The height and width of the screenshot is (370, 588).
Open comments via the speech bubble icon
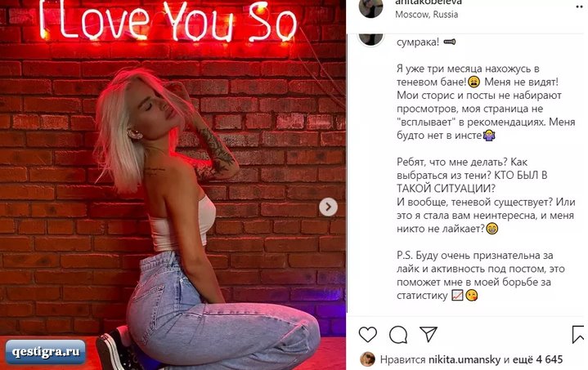[398, 334]
